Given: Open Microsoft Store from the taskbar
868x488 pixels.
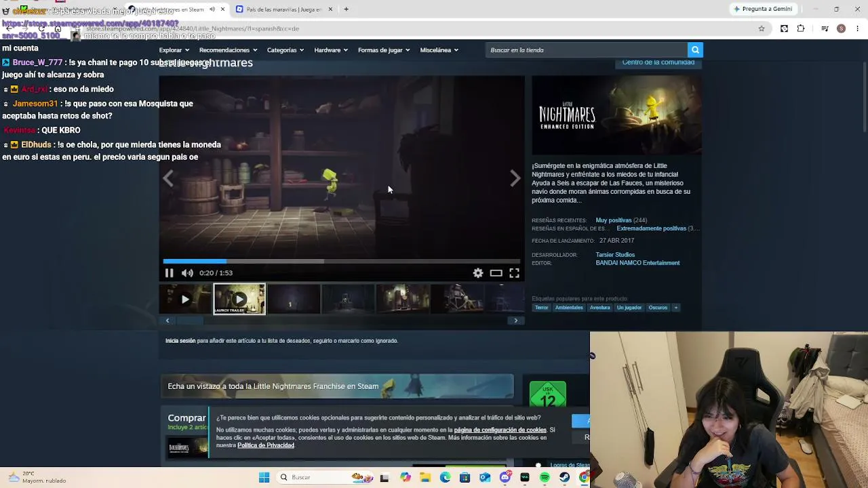Looking at the screenshot, I should [x=465, y=478].
